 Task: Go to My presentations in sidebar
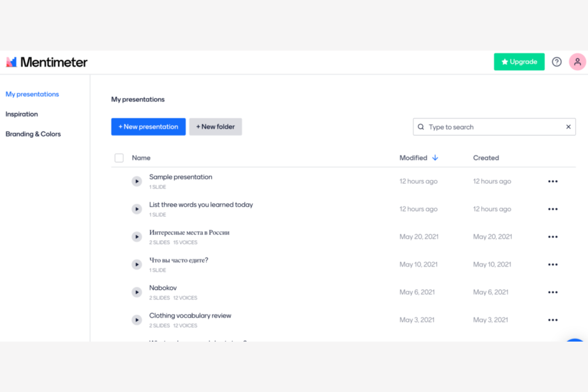32,94
